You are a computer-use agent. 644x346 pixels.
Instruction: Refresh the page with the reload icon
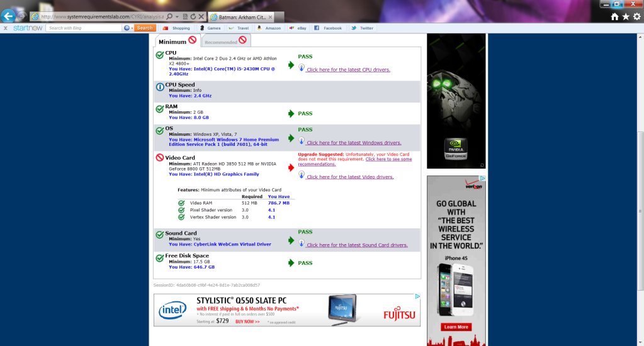[x=193, y=17]
